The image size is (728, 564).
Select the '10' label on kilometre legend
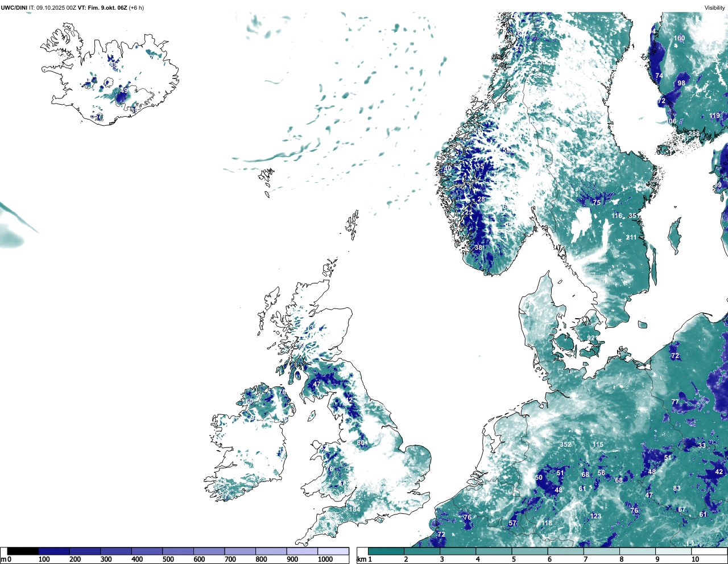[x=695, y=559]
